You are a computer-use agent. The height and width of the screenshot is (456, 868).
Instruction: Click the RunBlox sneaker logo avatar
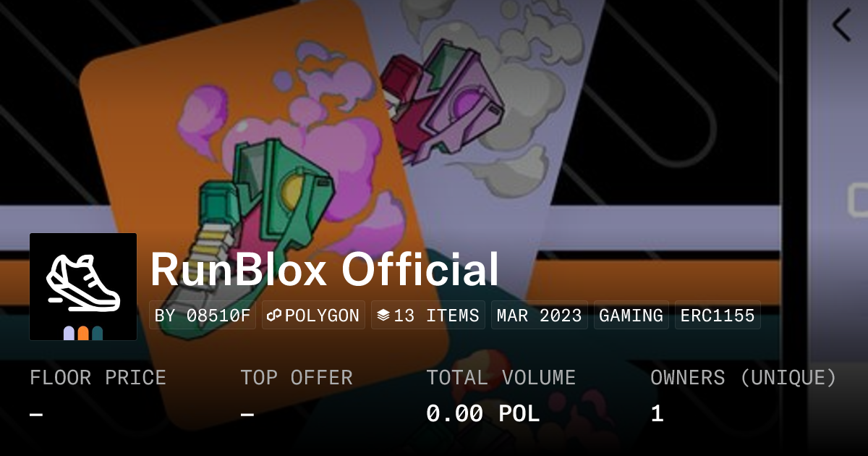click(83, 287)
